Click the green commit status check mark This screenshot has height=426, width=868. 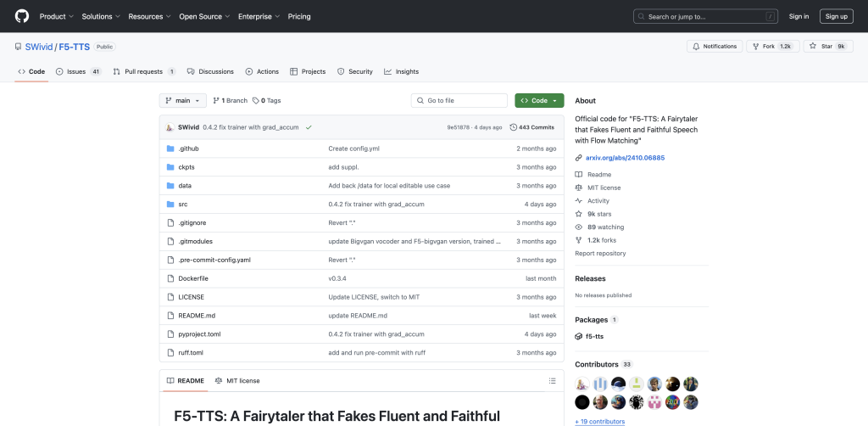tap(309, 127)
